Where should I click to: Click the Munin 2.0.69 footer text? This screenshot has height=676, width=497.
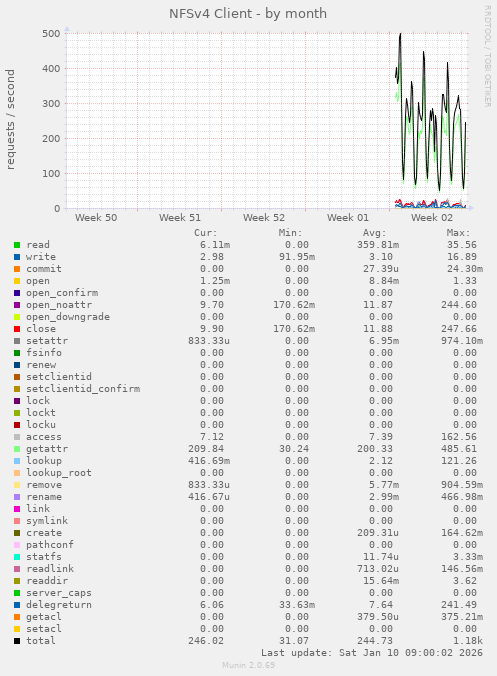point(248,665)
